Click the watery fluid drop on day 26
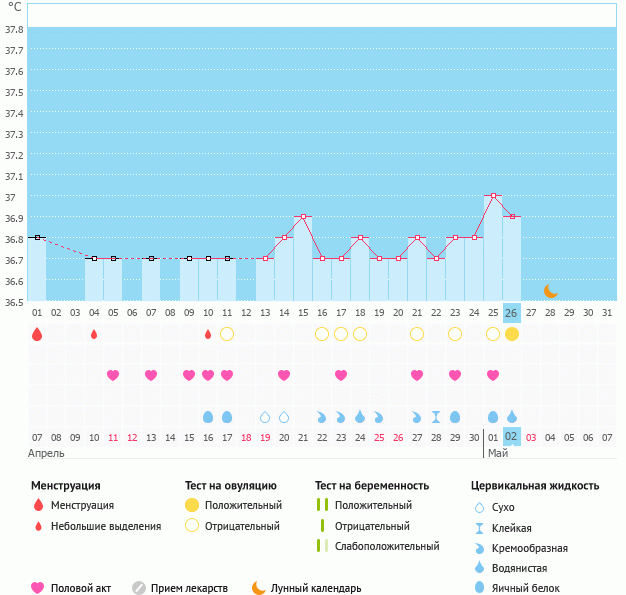 tap(512, 417)
